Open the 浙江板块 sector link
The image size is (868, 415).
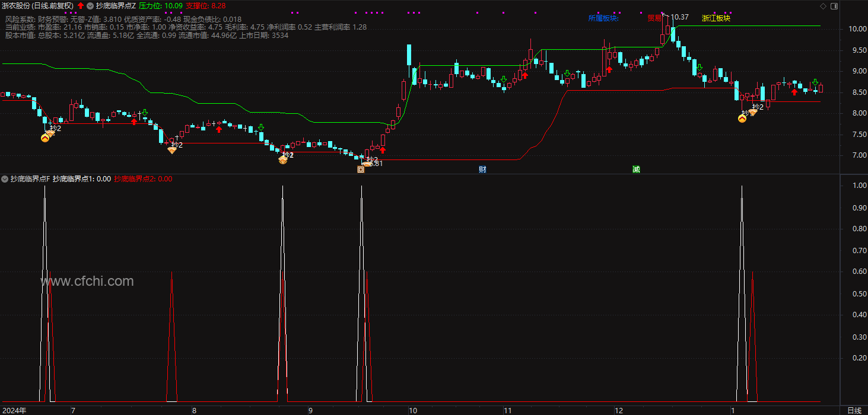(x=716, y=18)
